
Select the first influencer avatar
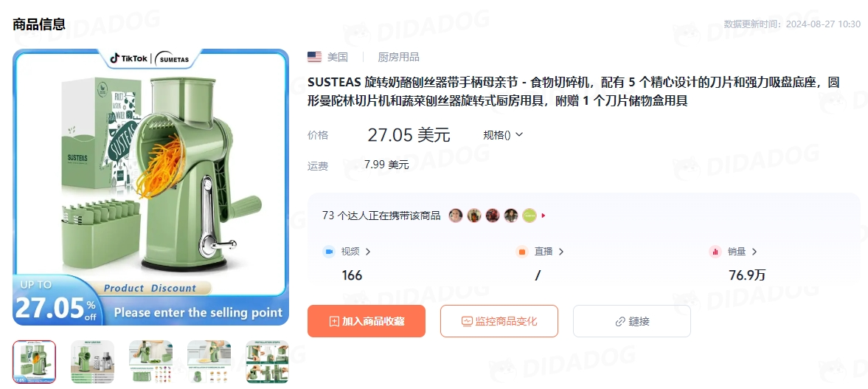pyautogui.click(x=456, y=216)
